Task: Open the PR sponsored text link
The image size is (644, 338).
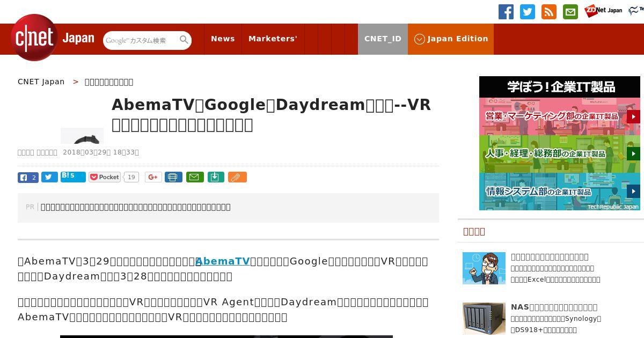Action: [x=136, y=207]
